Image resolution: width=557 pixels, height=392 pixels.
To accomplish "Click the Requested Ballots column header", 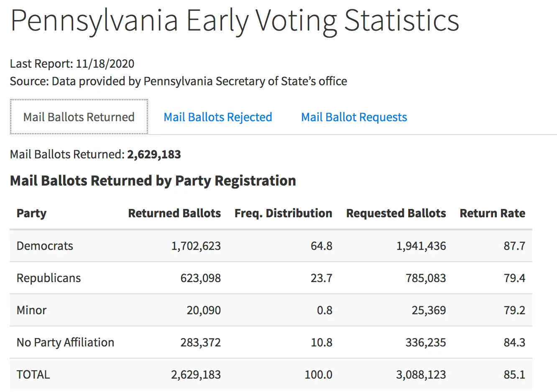I will [396, 213].
